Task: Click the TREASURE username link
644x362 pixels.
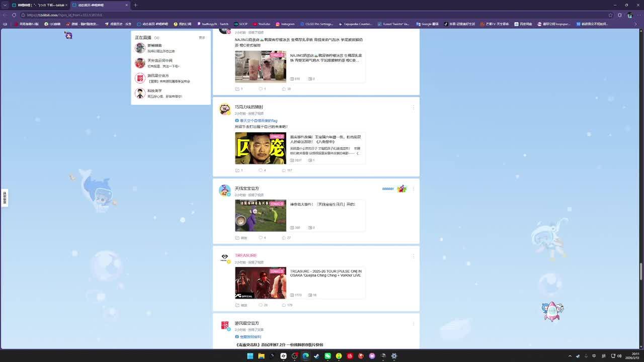Action: pyautogui.click(x=246, y=255)
